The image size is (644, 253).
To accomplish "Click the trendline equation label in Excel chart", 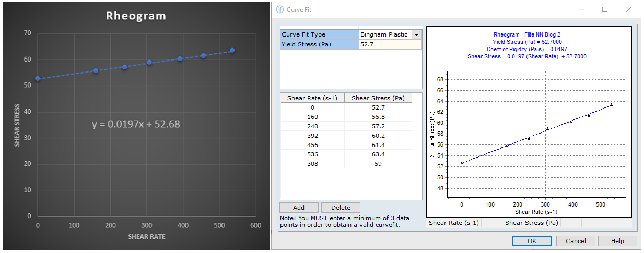I will click(137, 125).
